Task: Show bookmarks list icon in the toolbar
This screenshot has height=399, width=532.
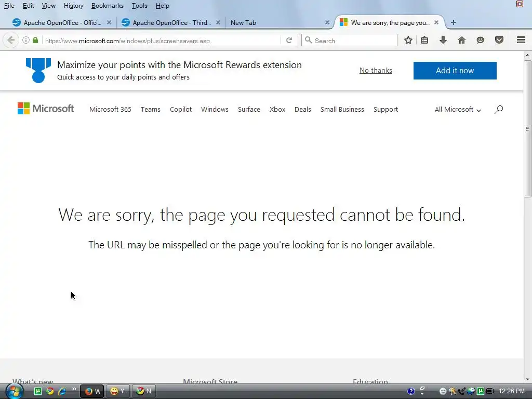Action: pos(424,41)
